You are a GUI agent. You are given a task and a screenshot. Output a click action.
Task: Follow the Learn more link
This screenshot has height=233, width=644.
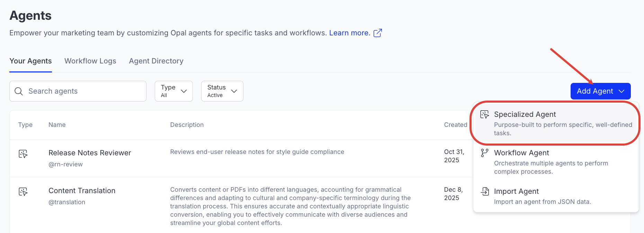pyautogui.click(x=349, y=33)
